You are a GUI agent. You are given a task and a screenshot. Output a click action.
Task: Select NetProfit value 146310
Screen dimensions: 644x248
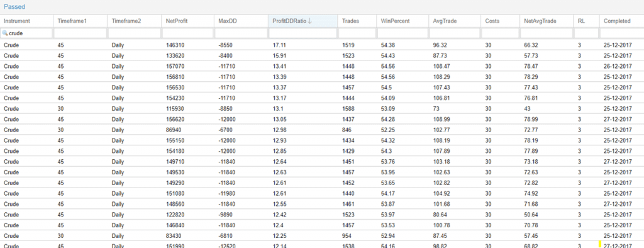pos(175,45)
